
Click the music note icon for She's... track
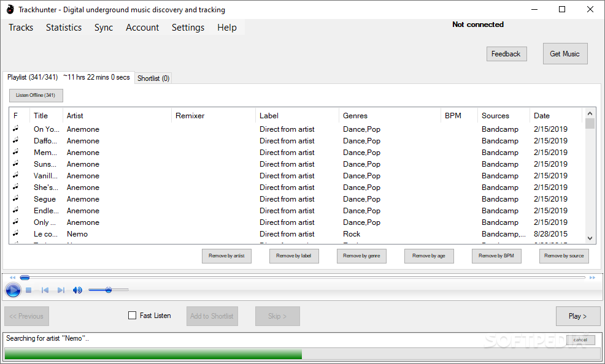16,187
